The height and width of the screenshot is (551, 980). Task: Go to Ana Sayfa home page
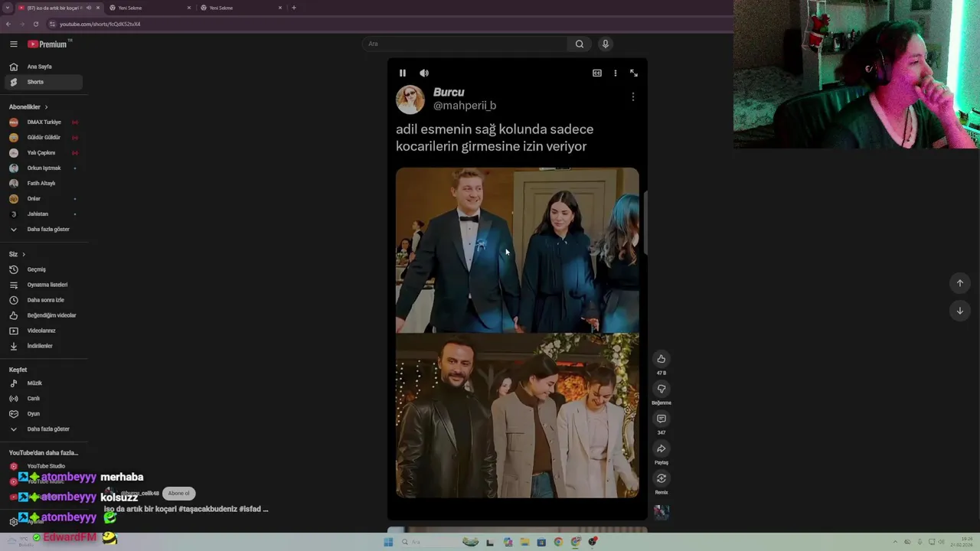click(x=45, y=67)
